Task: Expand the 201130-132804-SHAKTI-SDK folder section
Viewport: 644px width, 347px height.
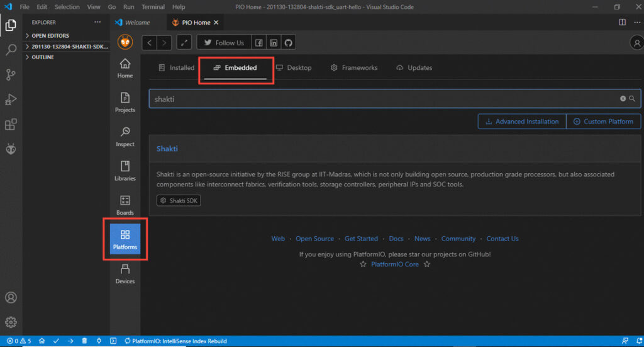Action: click(x=66, y=47)
